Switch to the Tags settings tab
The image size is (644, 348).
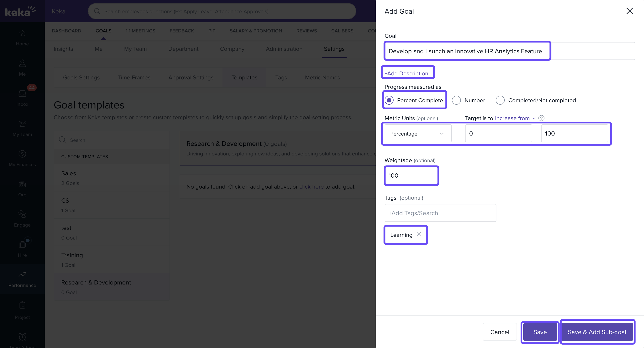point(281,78)
